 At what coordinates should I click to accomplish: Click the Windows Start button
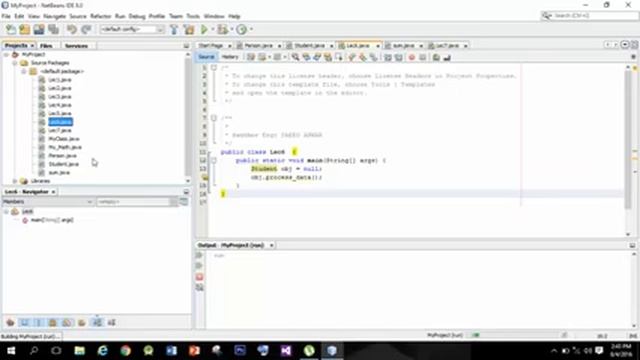coord(11,350)
